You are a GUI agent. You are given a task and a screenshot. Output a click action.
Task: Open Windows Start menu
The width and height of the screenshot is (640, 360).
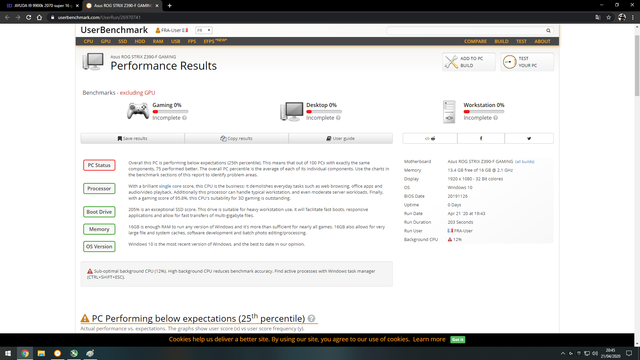tap(8, 353)
